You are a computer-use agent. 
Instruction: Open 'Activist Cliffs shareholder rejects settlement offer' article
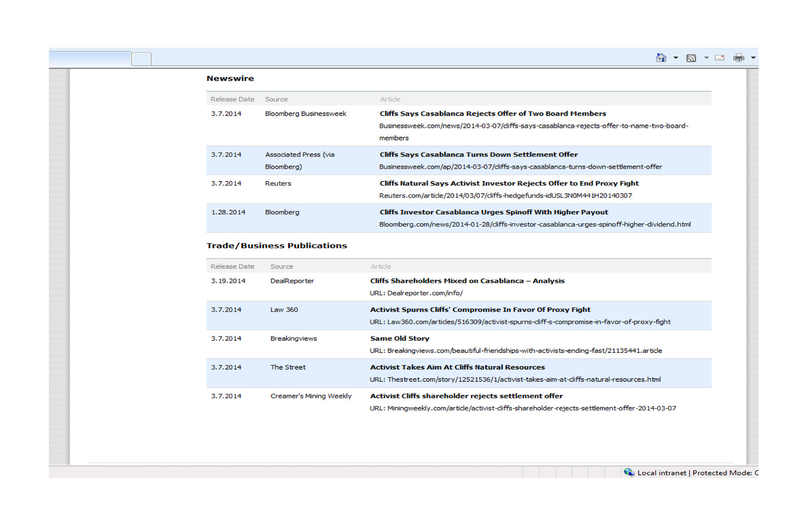click(466, 396)
